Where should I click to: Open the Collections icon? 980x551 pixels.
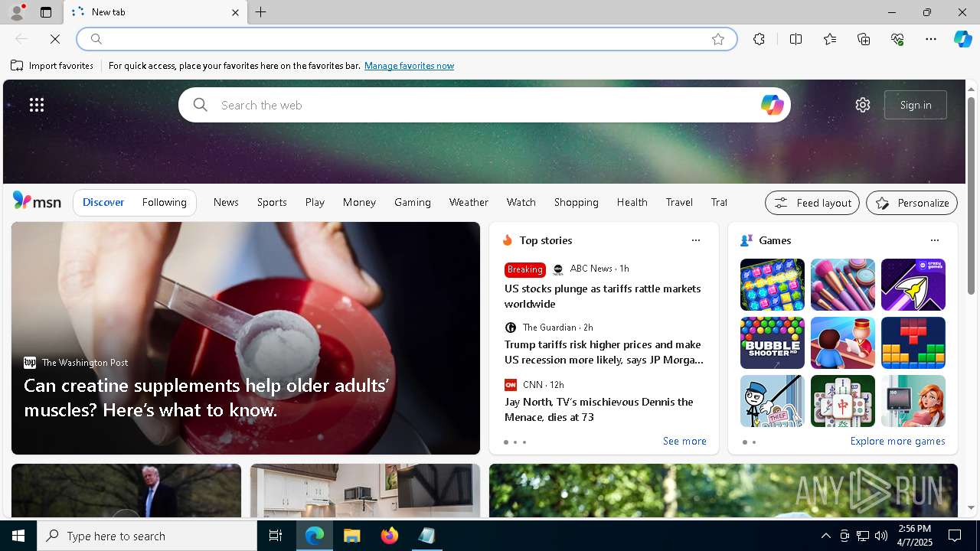pos(864,39)
